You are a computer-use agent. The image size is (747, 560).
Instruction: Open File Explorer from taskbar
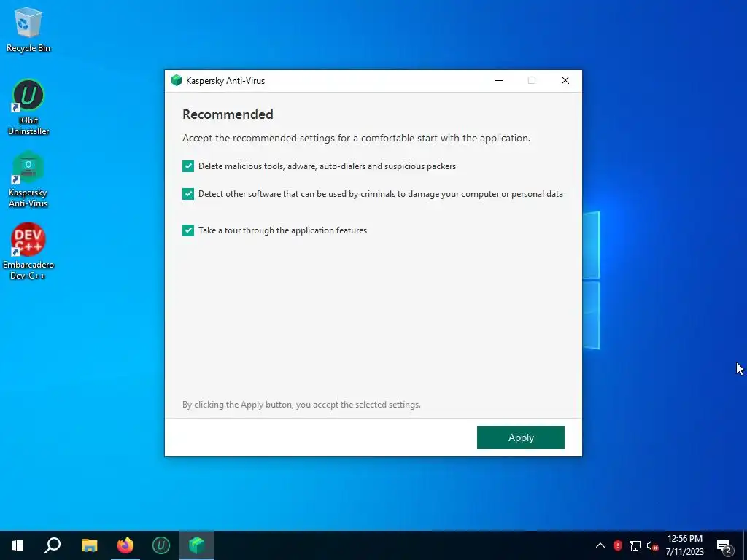coord(89,545)
